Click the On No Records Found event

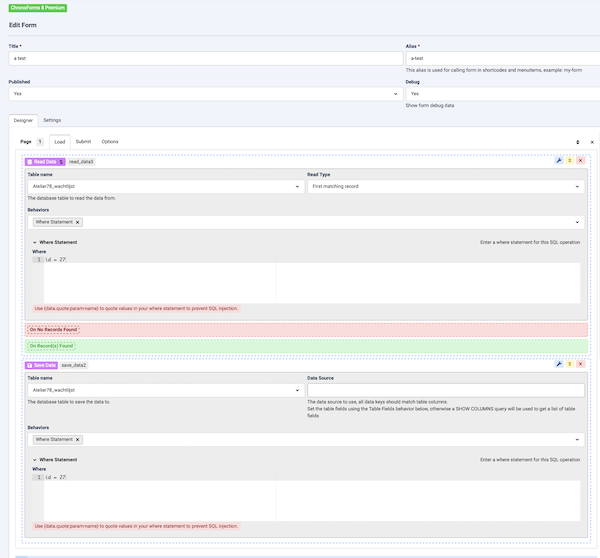(x=53, y=329)
